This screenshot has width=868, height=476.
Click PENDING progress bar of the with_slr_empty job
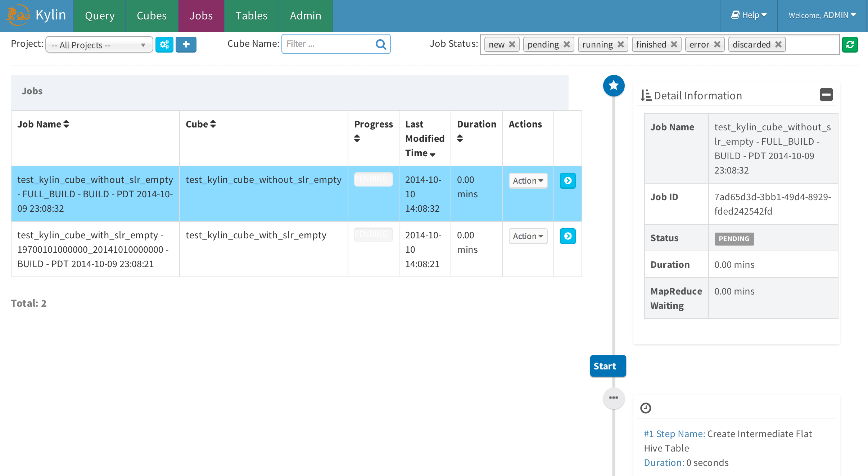(373, 235)
